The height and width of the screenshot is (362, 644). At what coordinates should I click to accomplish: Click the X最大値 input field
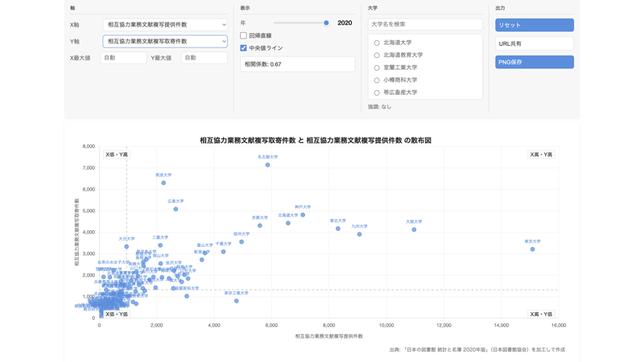click(x=123, y=58)
